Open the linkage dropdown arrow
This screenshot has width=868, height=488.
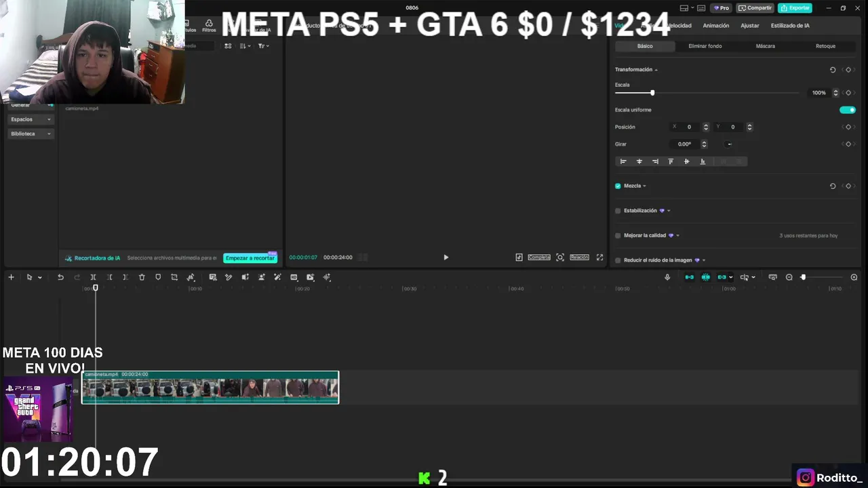pyautogui.click(x=730, y=277)
